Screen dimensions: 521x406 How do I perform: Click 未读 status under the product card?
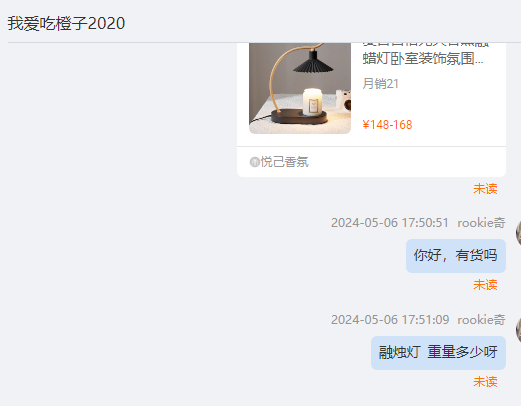tap(485, 189)
